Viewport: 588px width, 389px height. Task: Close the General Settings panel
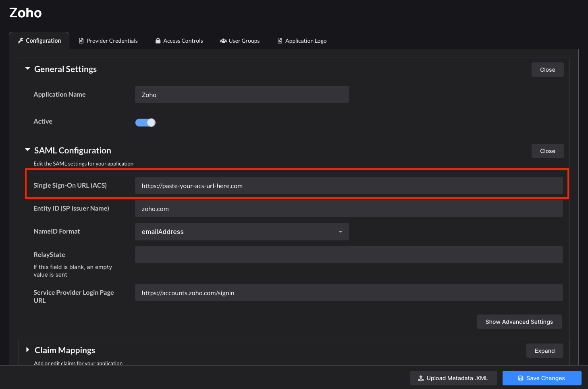pos(547,70)
